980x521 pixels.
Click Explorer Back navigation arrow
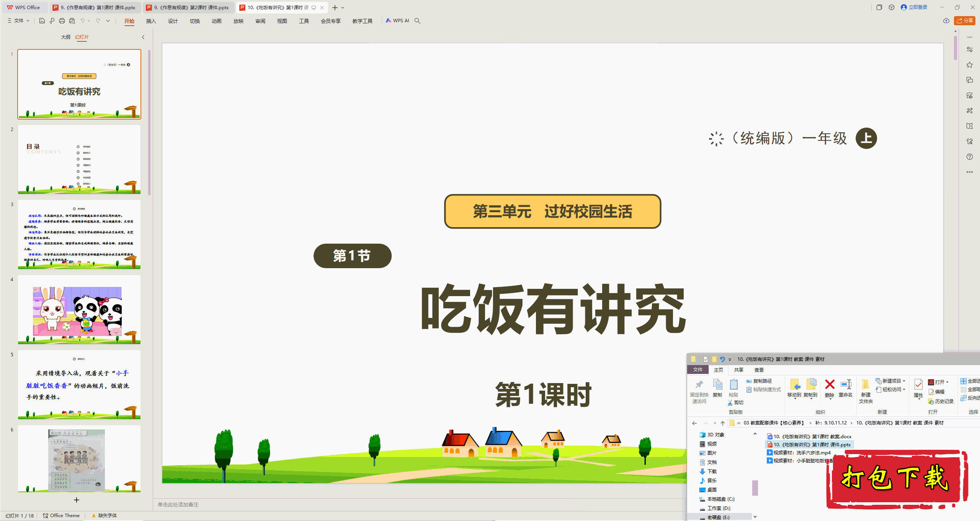click(x=694, y=423)
